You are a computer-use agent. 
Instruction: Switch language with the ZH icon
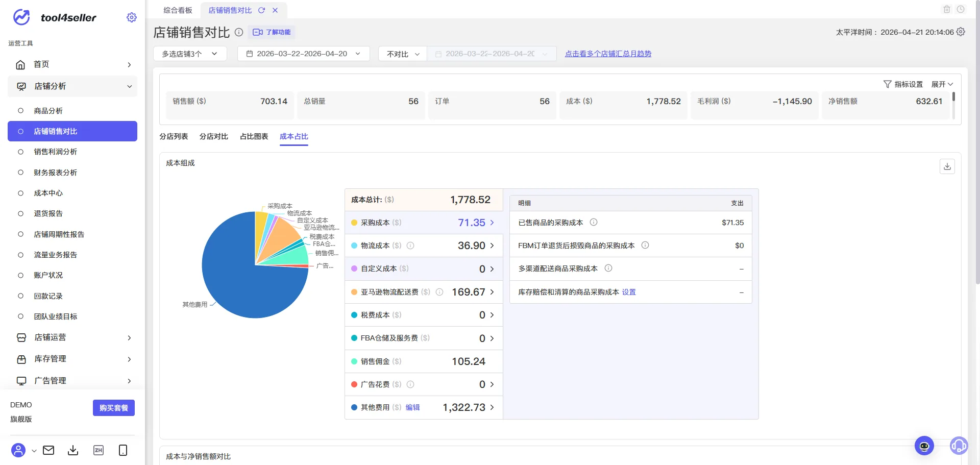(99, 450)
